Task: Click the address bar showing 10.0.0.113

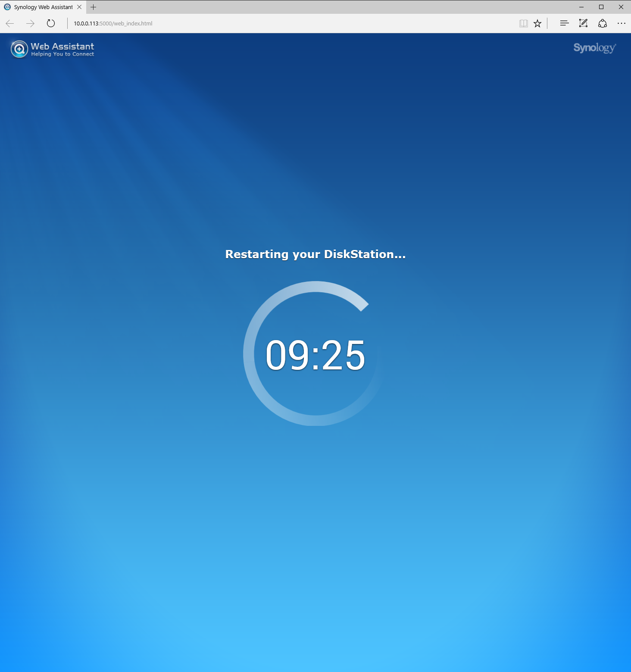Action: tap(113, 23)
